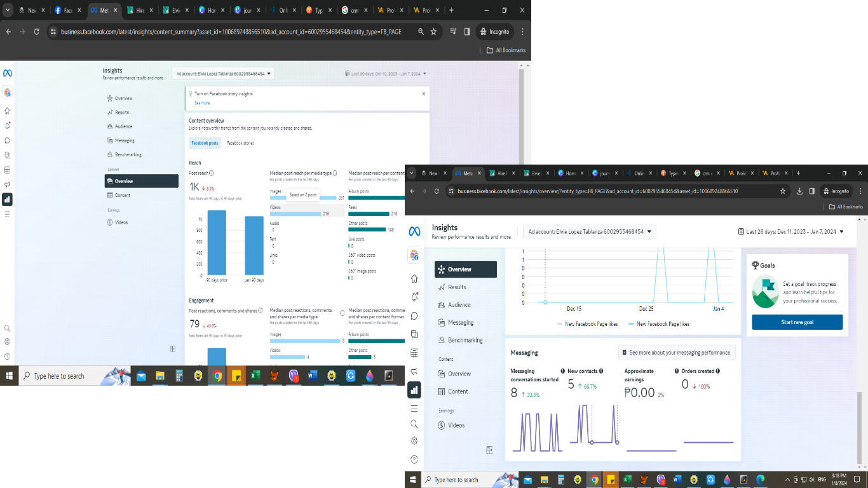Open the tab search chevron in front window

pos(412,173)
